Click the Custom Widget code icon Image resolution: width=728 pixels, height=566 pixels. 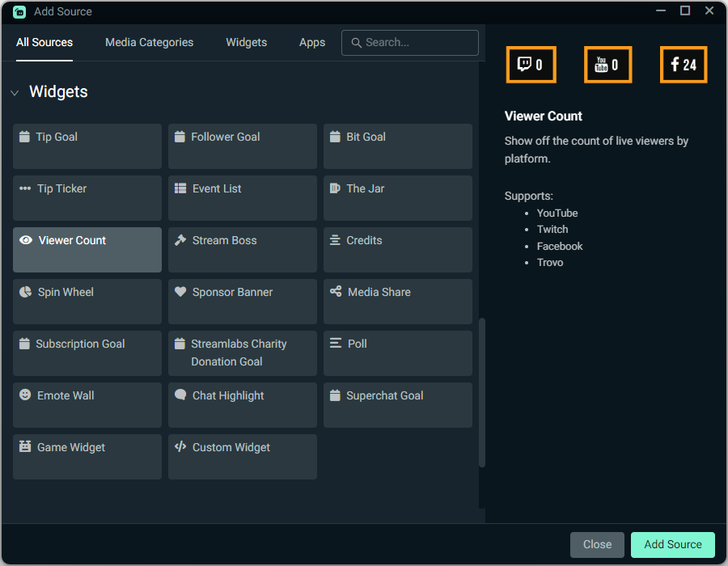pyautogui.click(x=180, y=447)
